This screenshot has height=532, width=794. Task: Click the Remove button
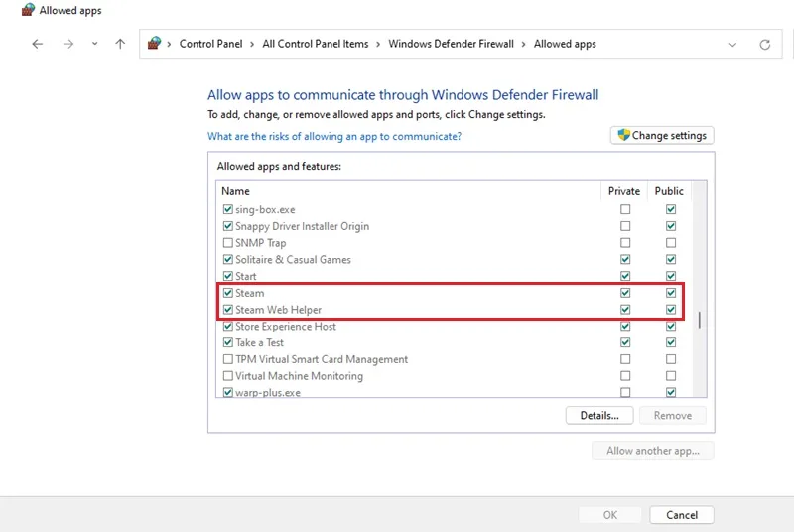[x=673, y=416]
